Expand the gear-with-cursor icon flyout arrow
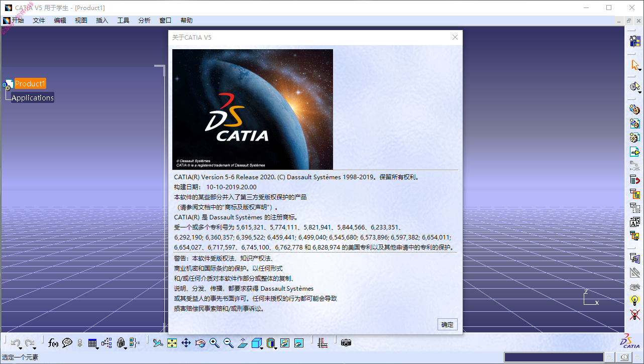The height and width of the screenshot is (364, 644). click(640, 91)
